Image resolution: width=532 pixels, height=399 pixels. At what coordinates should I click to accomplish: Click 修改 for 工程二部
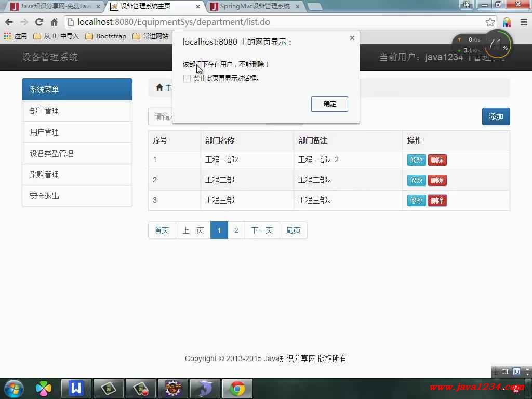416,180
